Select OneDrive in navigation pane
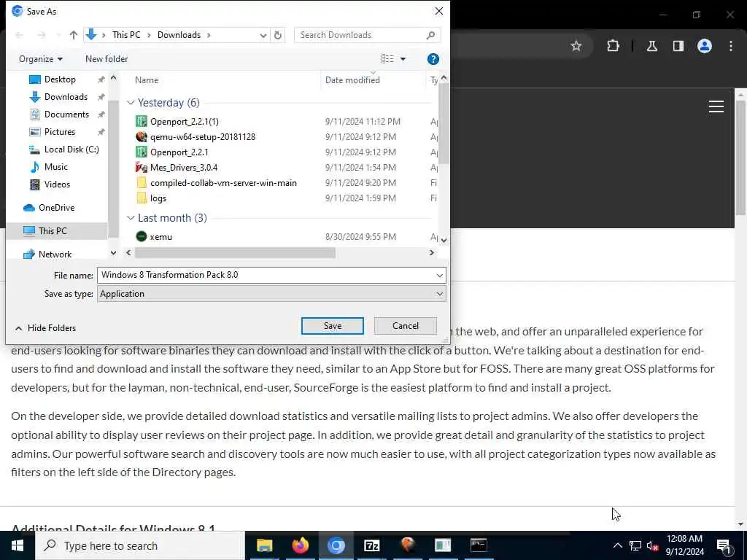This screenshot has width=747, height=560. 56,208
